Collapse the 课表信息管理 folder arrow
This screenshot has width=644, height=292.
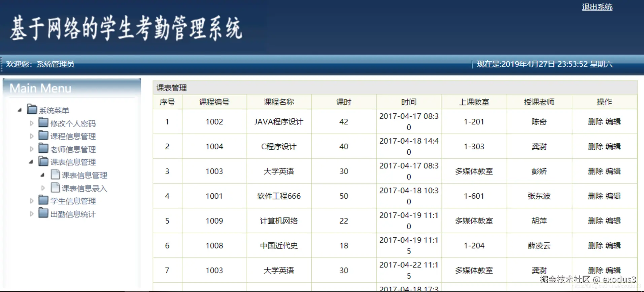[x=31, y=162]
